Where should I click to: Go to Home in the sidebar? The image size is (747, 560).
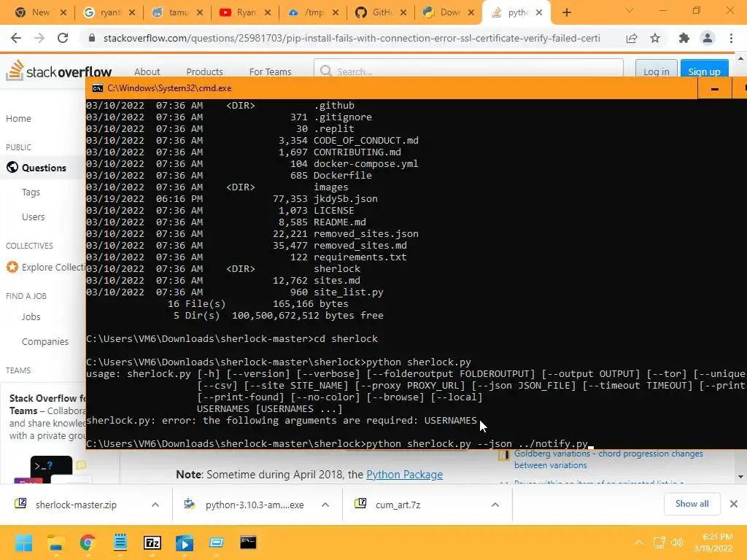click(x=18, y=119)
